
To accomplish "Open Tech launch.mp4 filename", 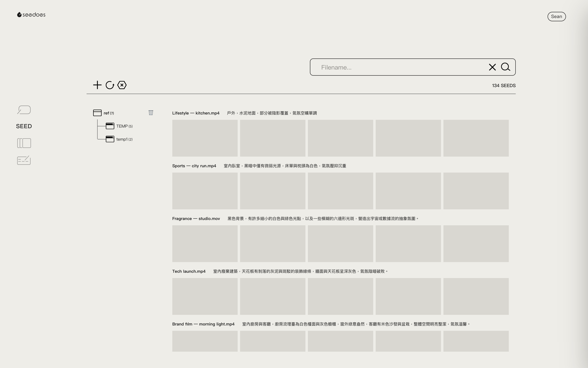I will 189,271.
